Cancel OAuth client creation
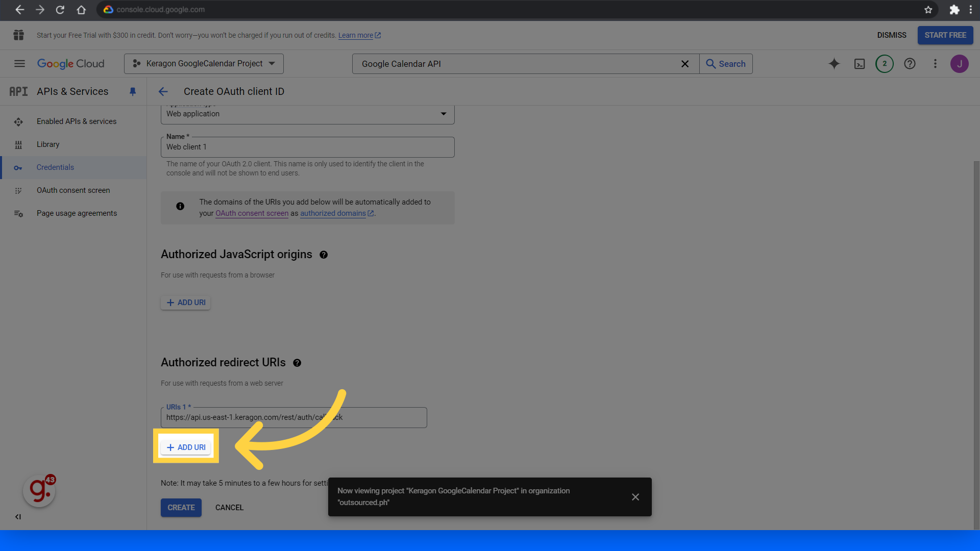The width and height of the screenshot is (980, 551). (229, 508)
